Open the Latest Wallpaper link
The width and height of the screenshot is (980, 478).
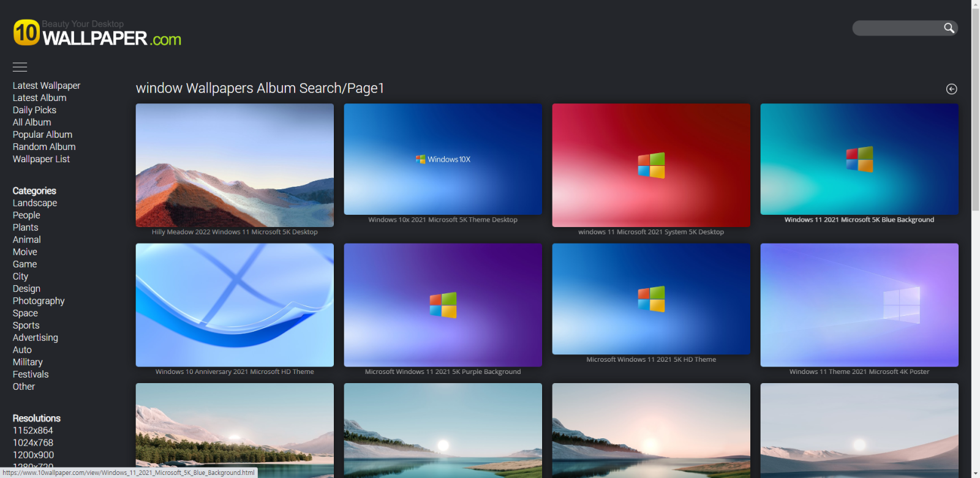[x=47, y=86]
